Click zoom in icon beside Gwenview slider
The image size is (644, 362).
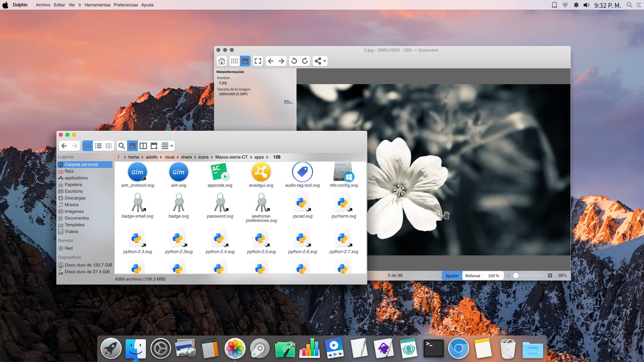(x=550, y=276)
